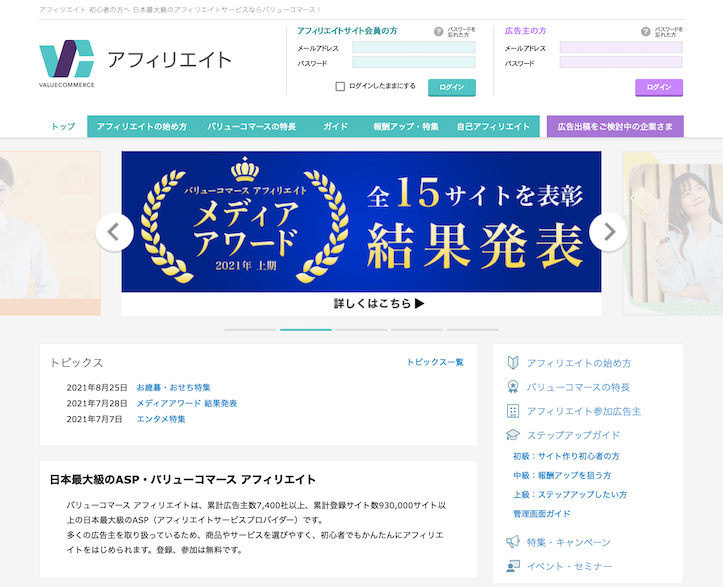Open the 報酬アップ・特集 nav item
Screen dimensions: 723x587
coord(406,126)
